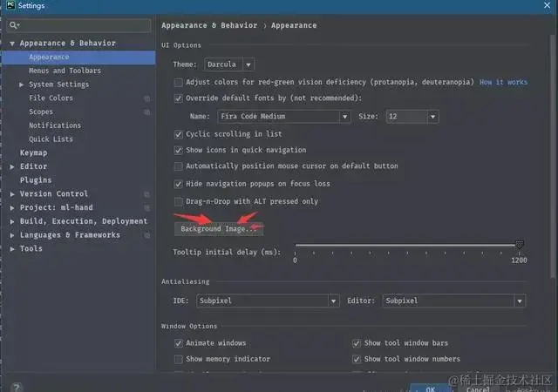Open the help question mark icon
Screen dimensions: 558x392
[x=17, y=387]
